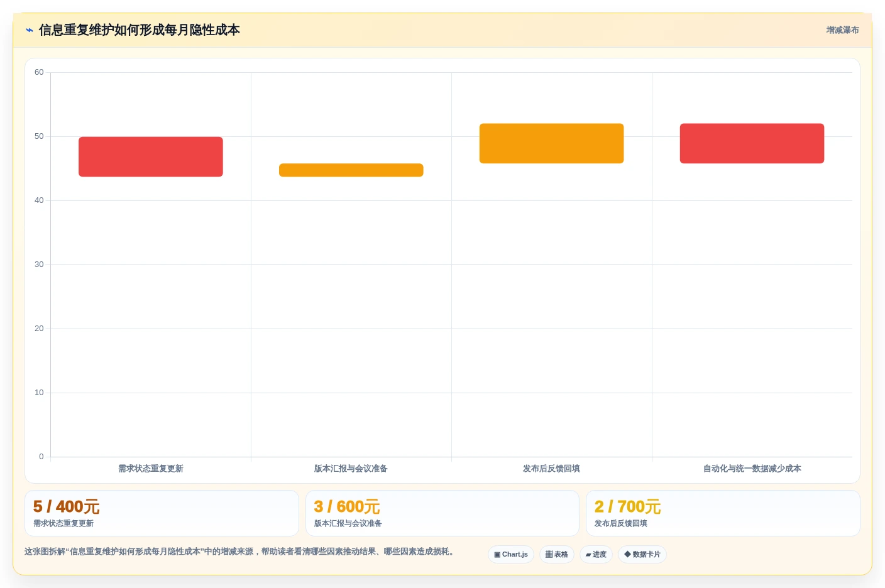The height and width of the screenshot is (588, 885).
Task: Select the red bar for 需求状态重复更新
Action: pyautogui.click(x=151, y=156)
